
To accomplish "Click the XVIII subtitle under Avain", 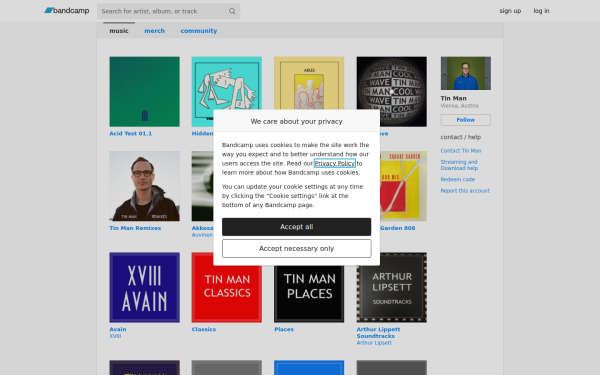I will point(115,336).
